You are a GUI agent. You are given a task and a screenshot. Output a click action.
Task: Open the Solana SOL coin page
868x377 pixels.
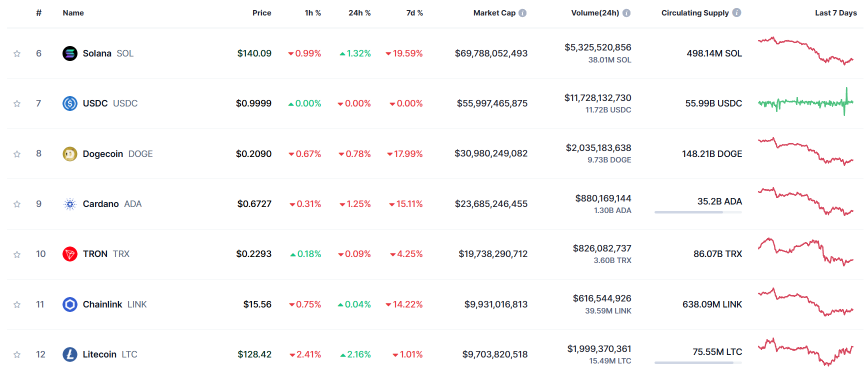click(108, 53)
